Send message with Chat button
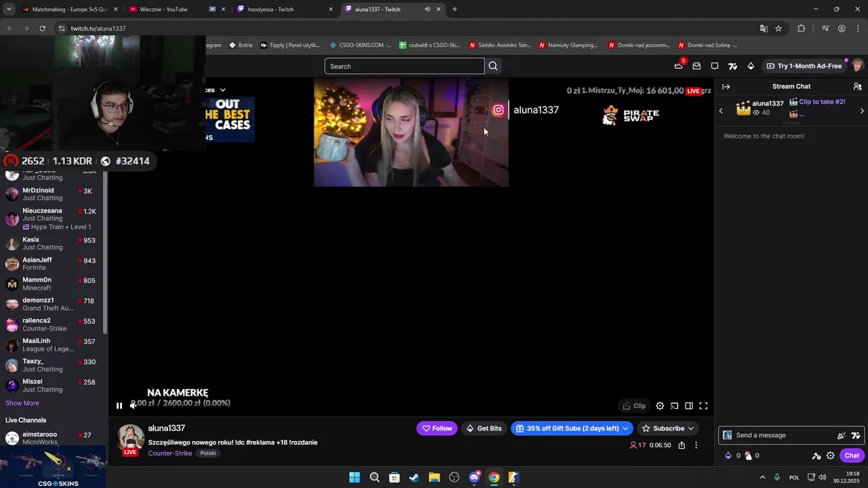The height and width of the screenshot is (488, 868). pos(852,455)
